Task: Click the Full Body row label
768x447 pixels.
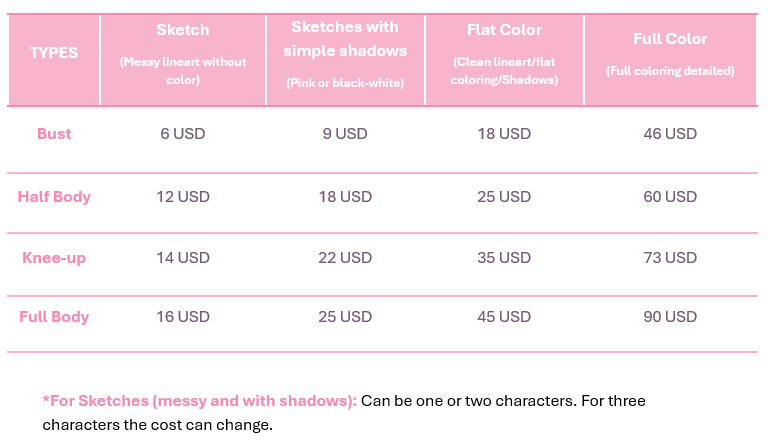Action: [54, 317]
